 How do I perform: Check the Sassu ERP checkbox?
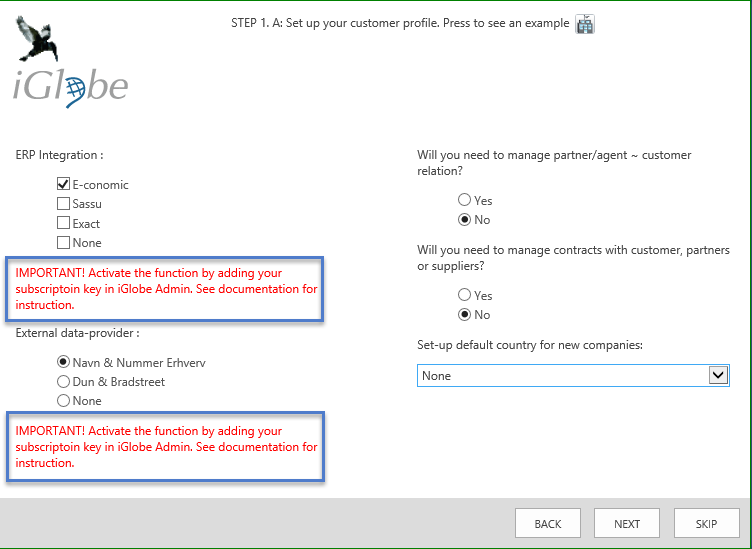coord(63,204)
